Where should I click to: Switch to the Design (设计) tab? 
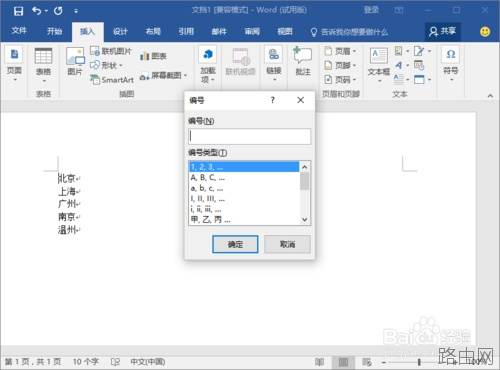click(120, 32)
